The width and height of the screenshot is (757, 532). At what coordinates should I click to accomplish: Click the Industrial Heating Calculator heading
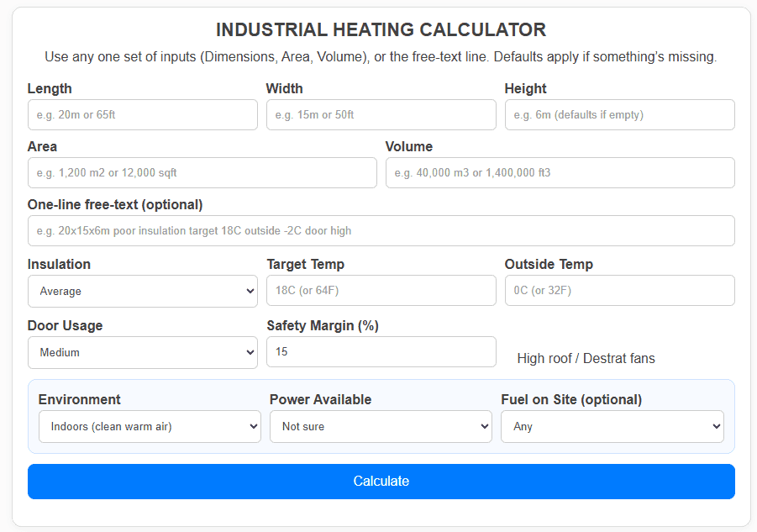click(381, 30)
